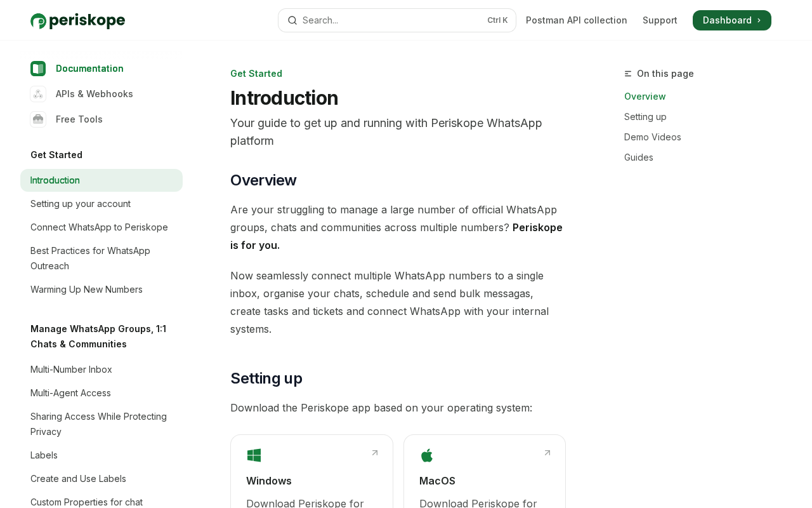Go to the Support link

coord(660,20)
